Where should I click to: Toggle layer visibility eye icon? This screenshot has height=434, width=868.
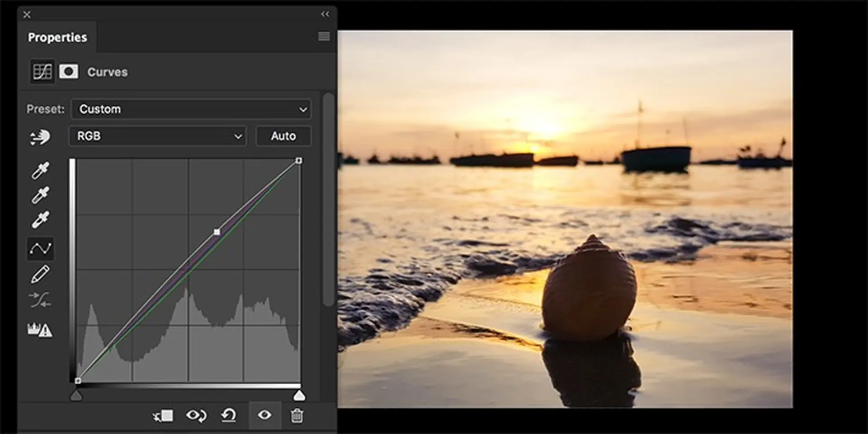point(264,415)
